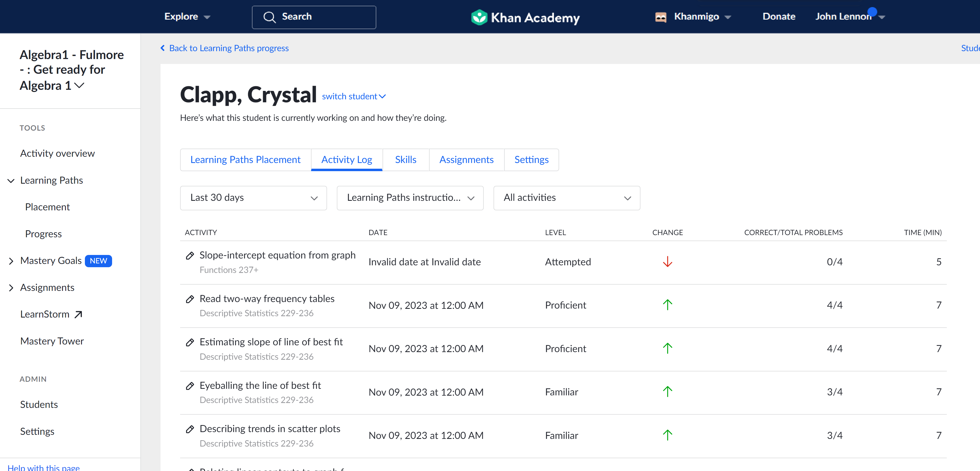Click the 'Invalid date at Invalid date' cell

point(424,262)
